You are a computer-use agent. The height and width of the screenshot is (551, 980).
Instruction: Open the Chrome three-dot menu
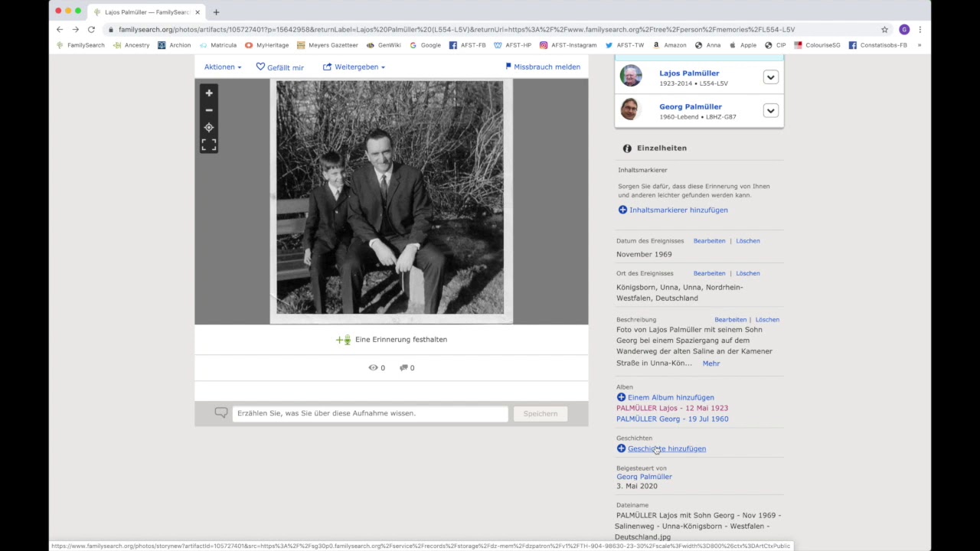point(920,29)
